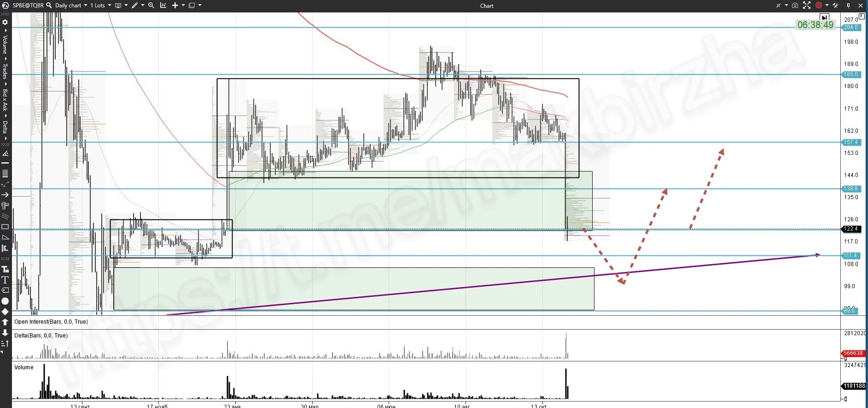This screenshot has height=408, width=868.
Task: Select the text T tool in sidebar
Action: pos(5,280)
